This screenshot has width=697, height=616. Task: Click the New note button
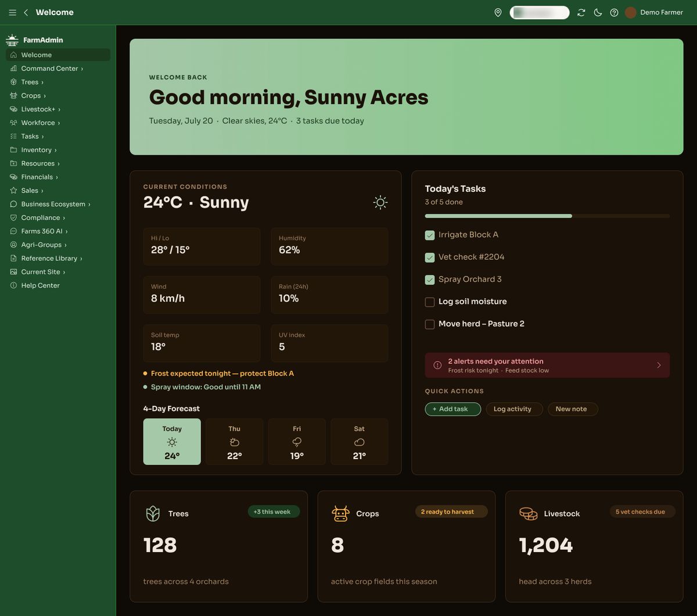point(573,409)
